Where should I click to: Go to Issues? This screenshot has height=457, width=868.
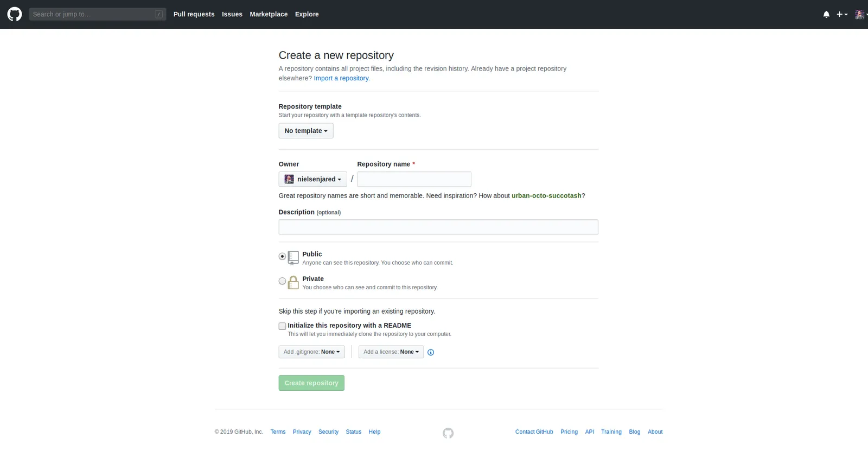[232, 14]
